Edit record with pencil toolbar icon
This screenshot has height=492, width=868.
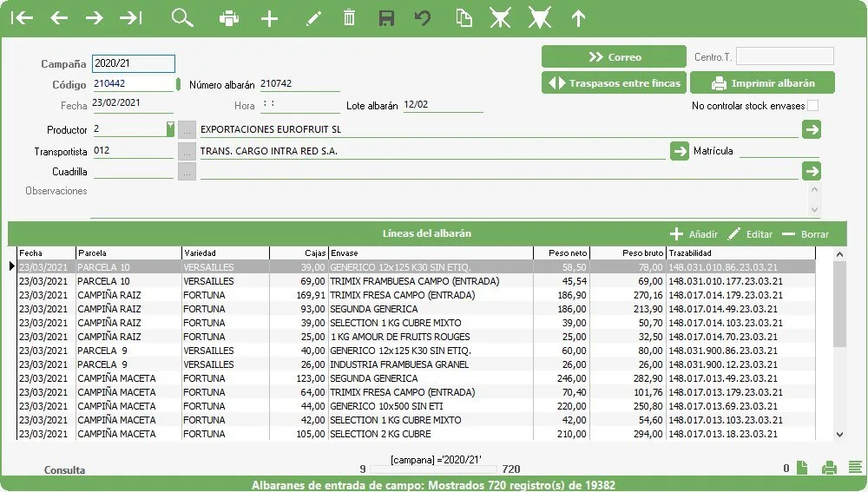pos(313,19)
